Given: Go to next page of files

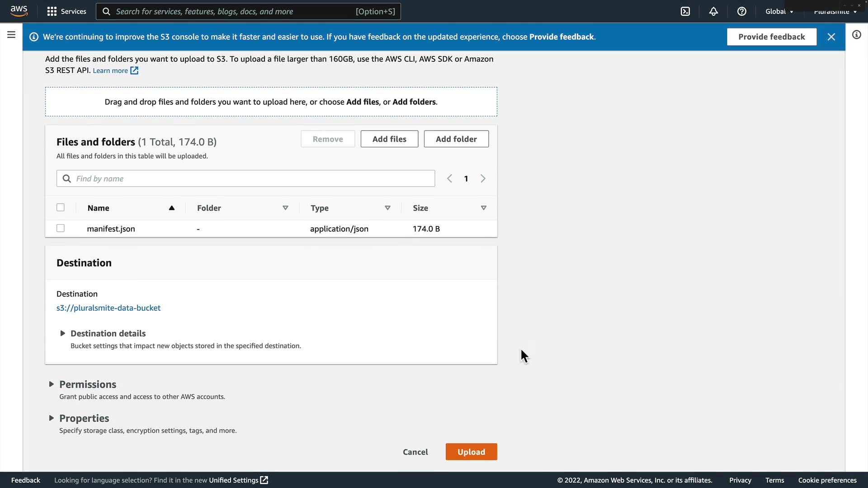Looking at the screenshot, I should tap(483, 178).
